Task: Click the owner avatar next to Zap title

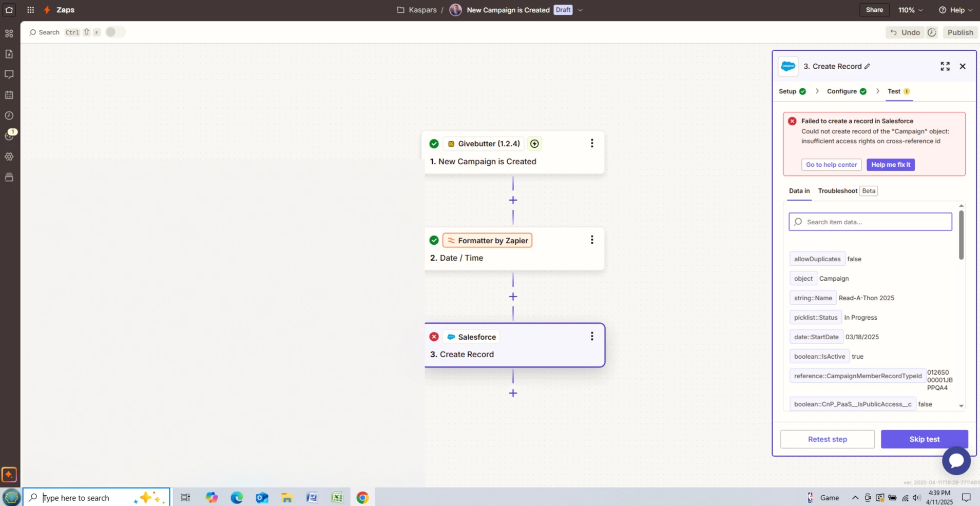Action: coord(455,10)
